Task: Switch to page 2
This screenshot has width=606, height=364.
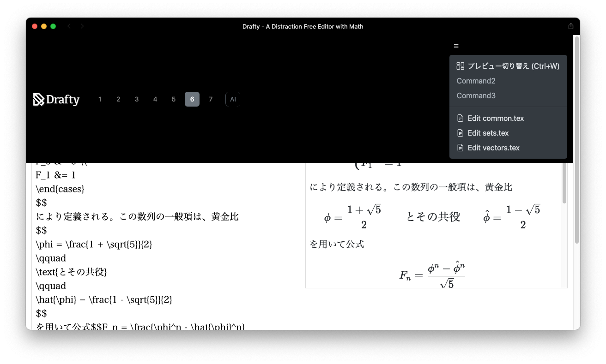Action: tap(118, 99)
